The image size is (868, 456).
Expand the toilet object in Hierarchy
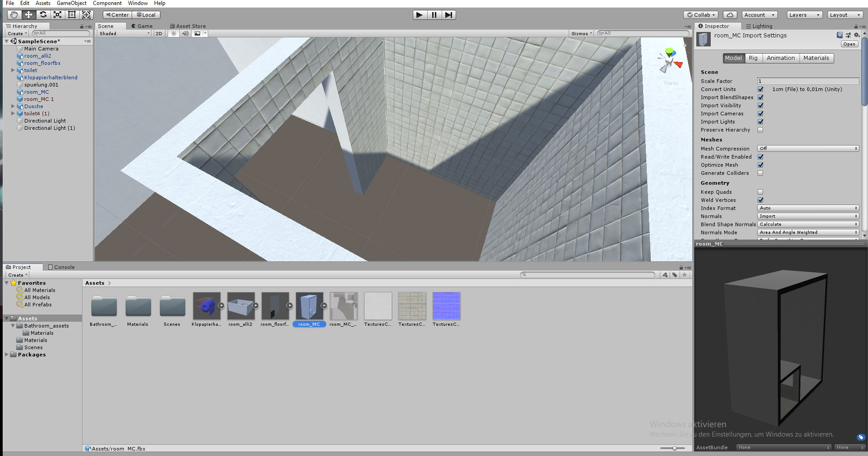coord(13,70)
